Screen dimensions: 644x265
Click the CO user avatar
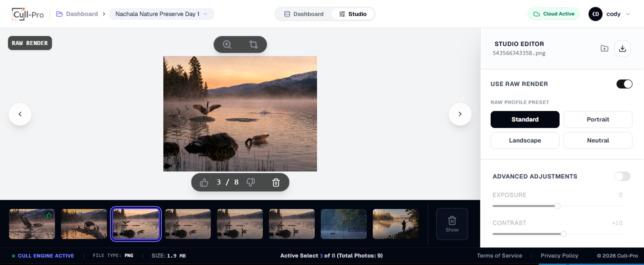[x=595, y=14]
